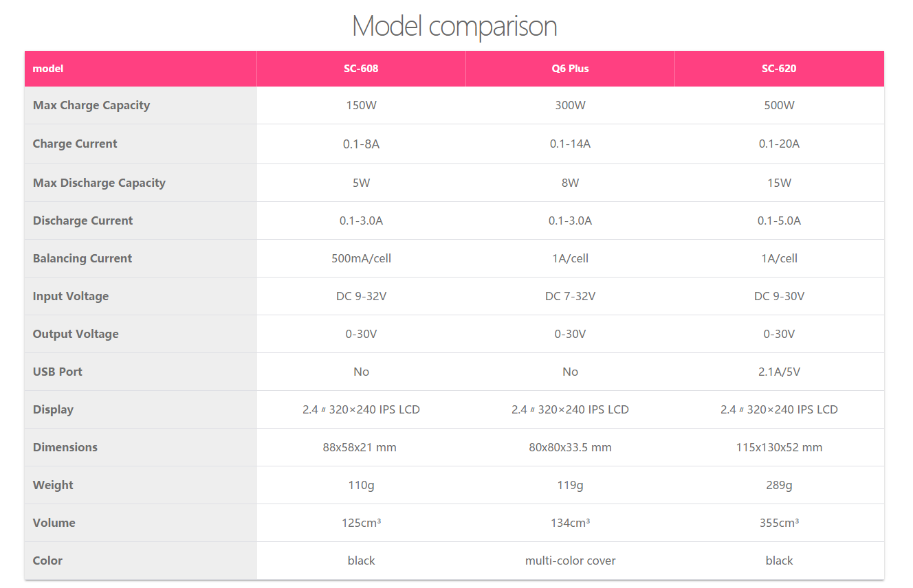Screen dimensions: 913x588
Task: Select the 80x80x33.5 mm dimensions cell
Action: point(570,447)
